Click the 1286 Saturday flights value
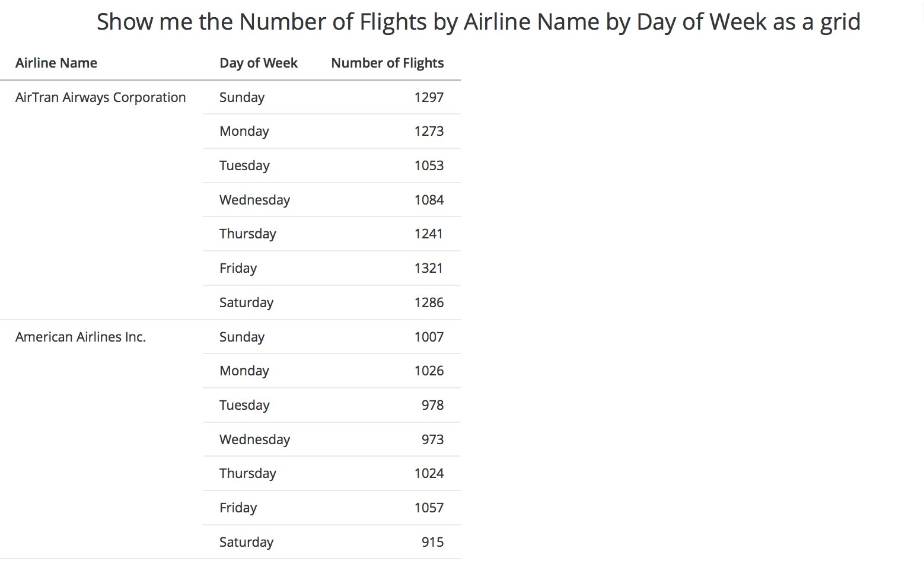Screen dimensions: 924x561 point(429,302)
